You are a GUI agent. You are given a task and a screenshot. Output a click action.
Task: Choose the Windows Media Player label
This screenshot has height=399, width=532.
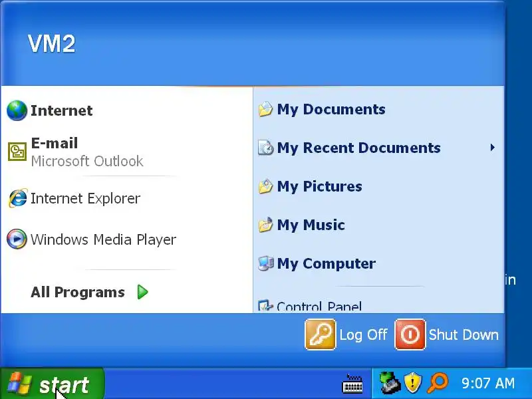(104, 239)
